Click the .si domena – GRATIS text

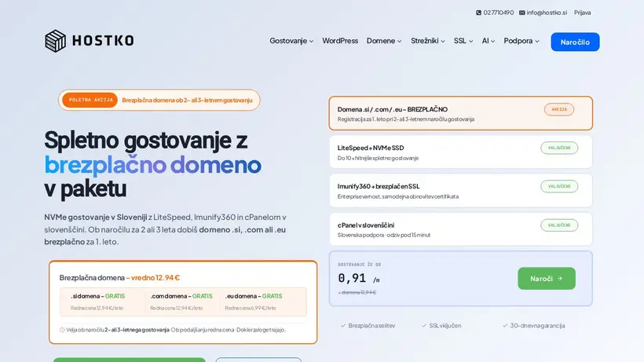click(x=97, y=296)
